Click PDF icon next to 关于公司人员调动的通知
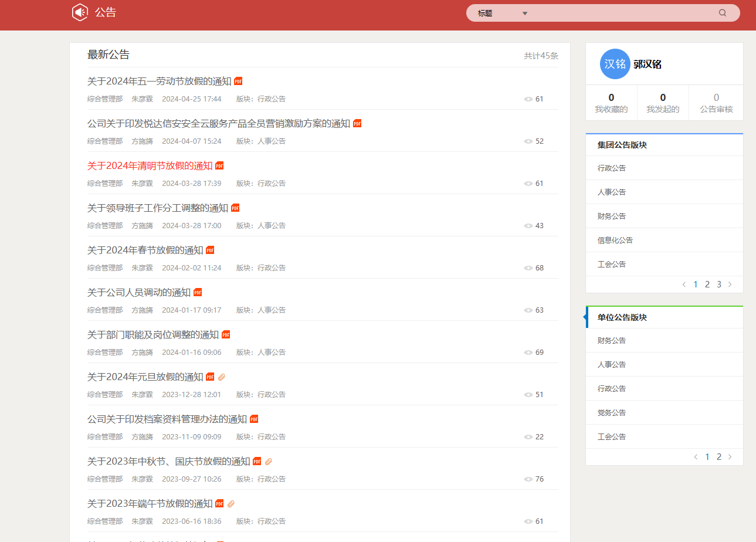The height and width of the screenshot is (542, 756). pos(198,292)
